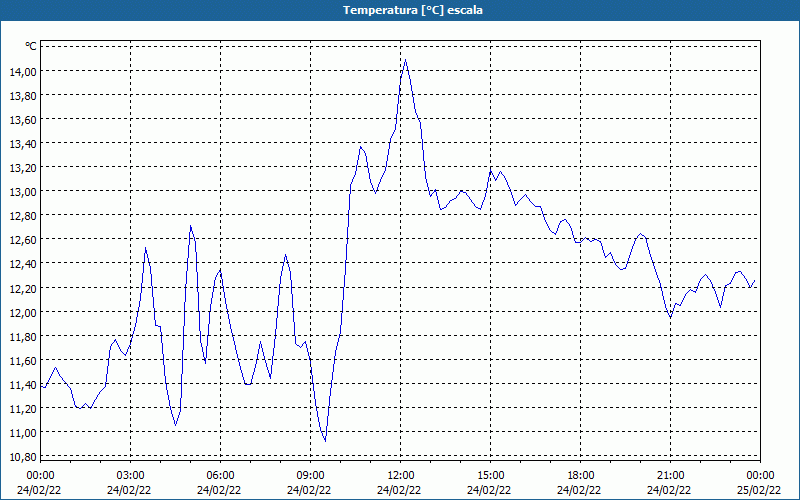The width and height of the screenshot is (800, 500).
Task: Click the 09:00 time axis label
Action: point(310,475)
